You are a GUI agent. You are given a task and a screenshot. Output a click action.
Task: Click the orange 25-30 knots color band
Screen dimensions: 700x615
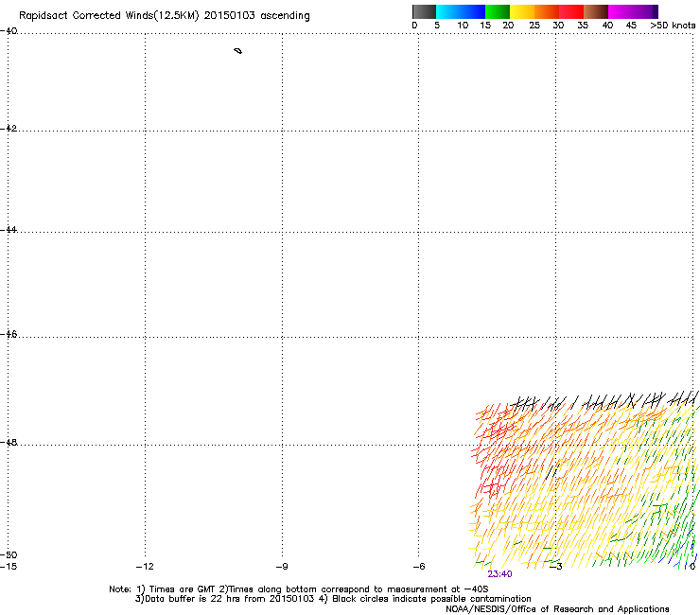tap(547, 11)
